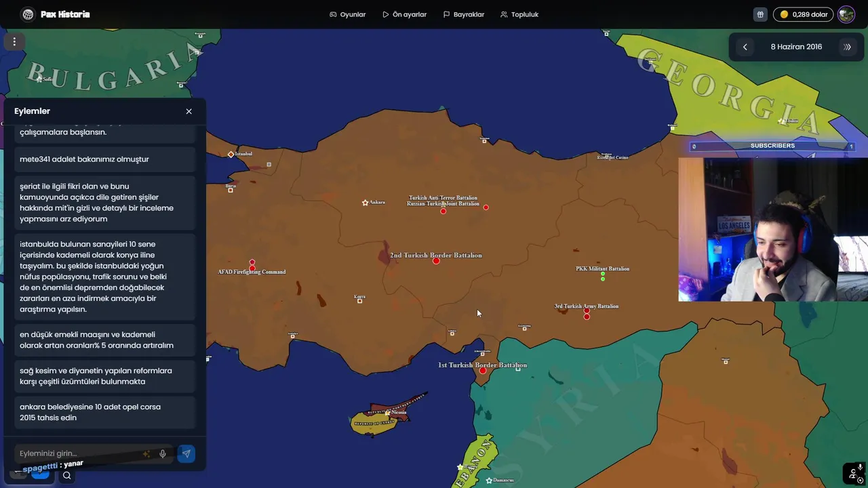Open the Topluluk menu
This screenshot has width=868, height=488.
519,14
